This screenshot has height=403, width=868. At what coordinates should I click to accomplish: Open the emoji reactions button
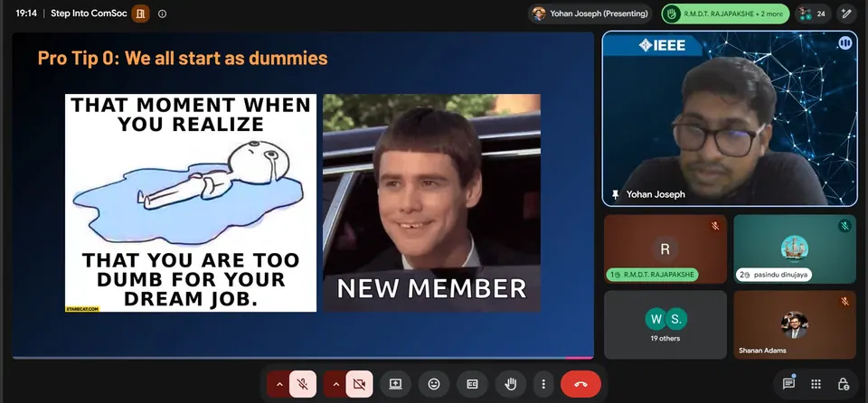tap(433, 384)
